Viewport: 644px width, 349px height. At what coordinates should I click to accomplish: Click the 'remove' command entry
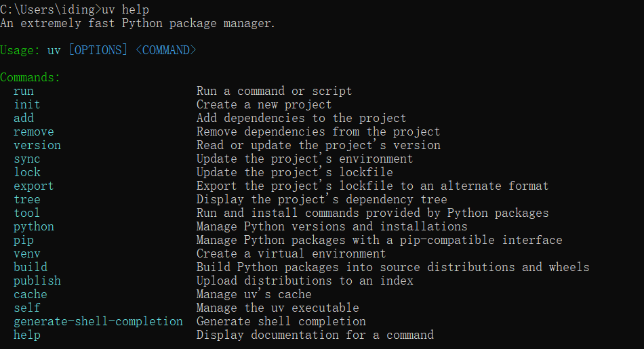pos(34,131)
